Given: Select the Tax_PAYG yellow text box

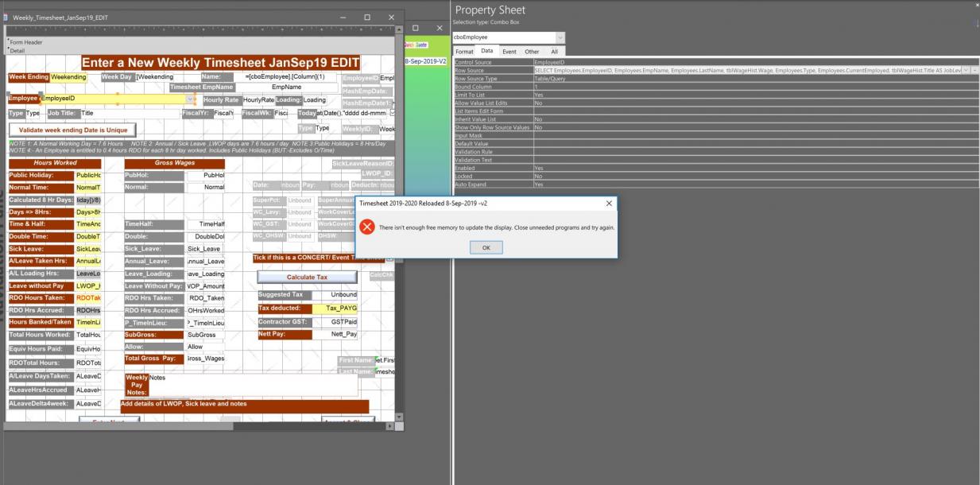Looking at the screenshot, I should point(335,308).
